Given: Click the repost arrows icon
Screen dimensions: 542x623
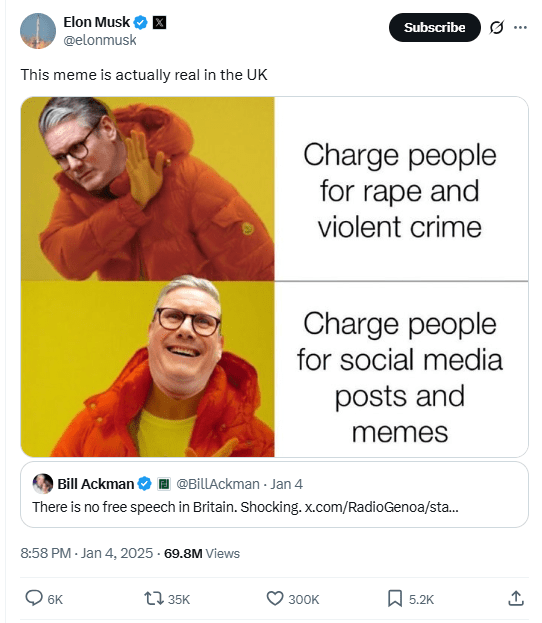Looking at the screenshot, I should [154, 598].
